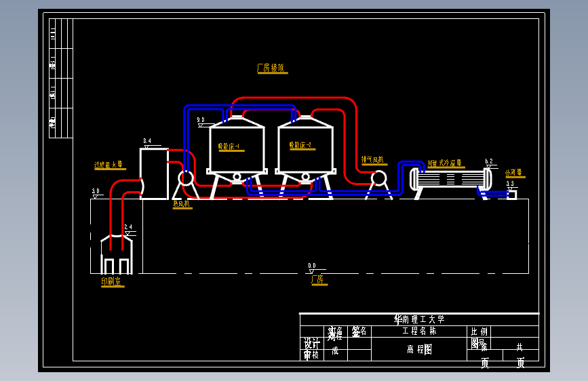Viewport: 588px width, 381px height.
Task: Select the 共 cell in title block
Action: (x=520, y=347)
